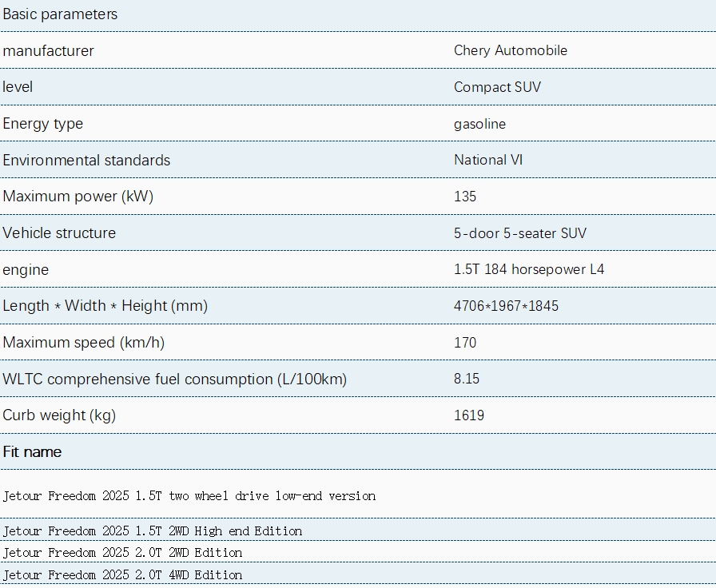Click the 'gasoline' value cell
The image size is (716, 588).
click(480, 124)
